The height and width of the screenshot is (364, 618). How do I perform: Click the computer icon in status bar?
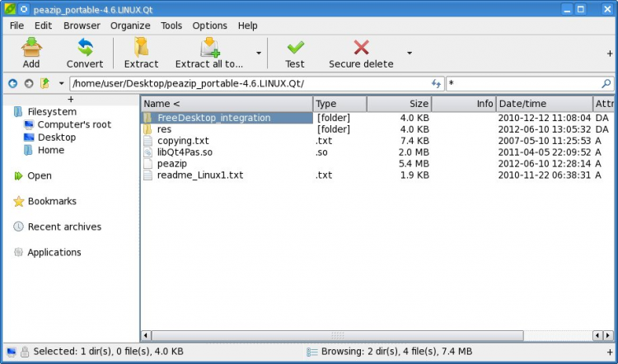[12, 352]
